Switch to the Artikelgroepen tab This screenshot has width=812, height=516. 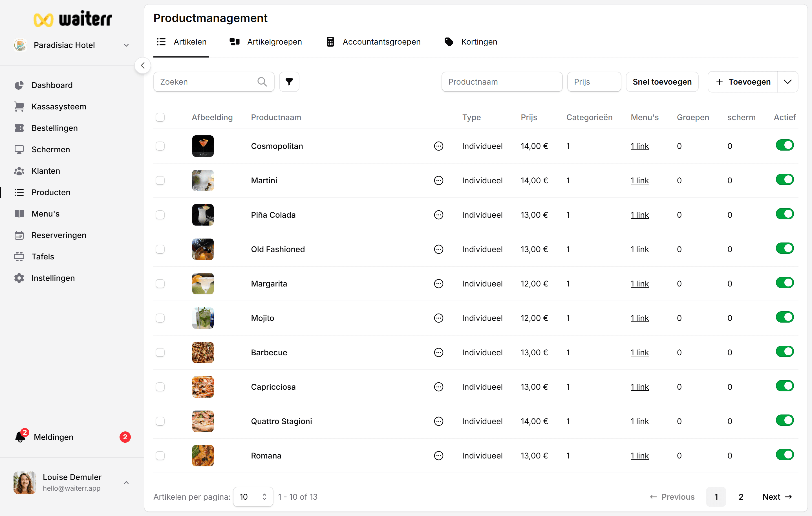click(x=266, y=42)
